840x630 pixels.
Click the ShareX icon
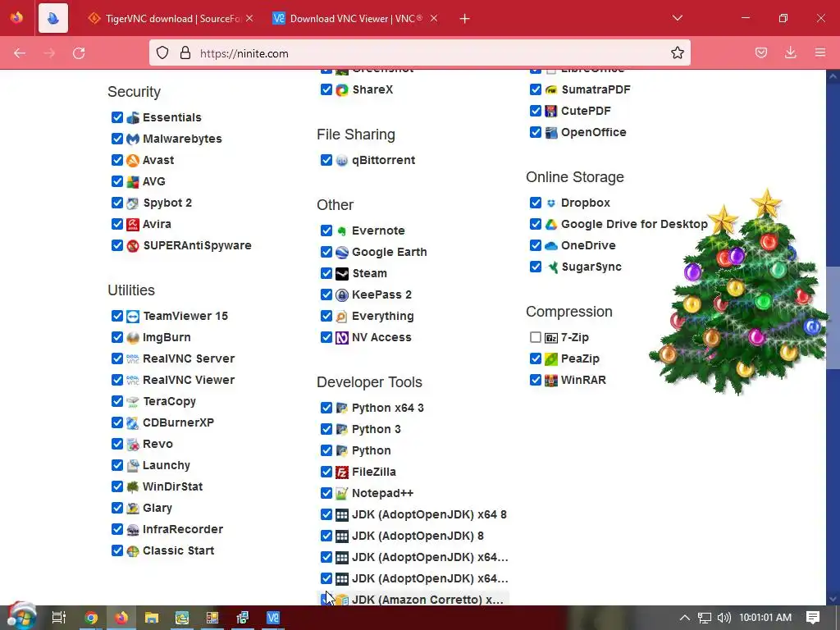[x=342, y=90]
